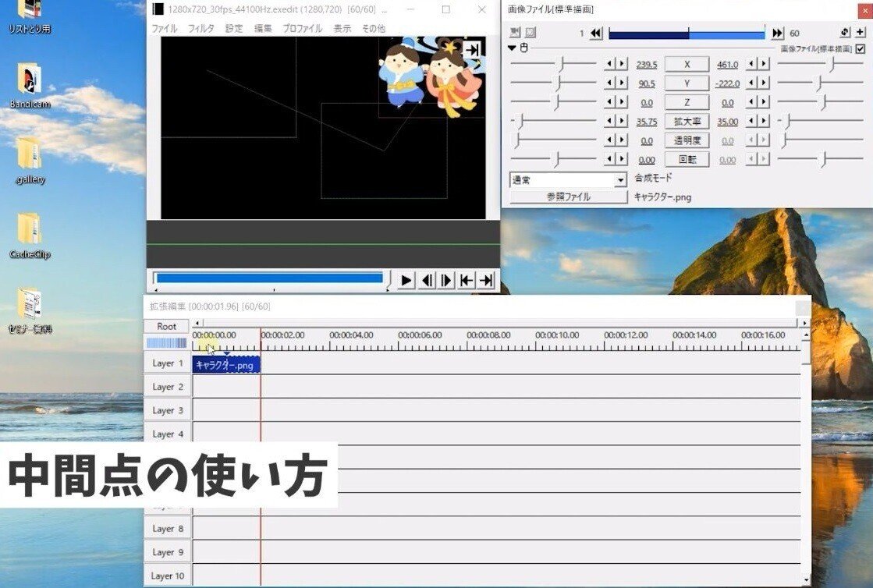873x588 pixels.
Task: Open the プロファイル menu
Action: (303, 27)
